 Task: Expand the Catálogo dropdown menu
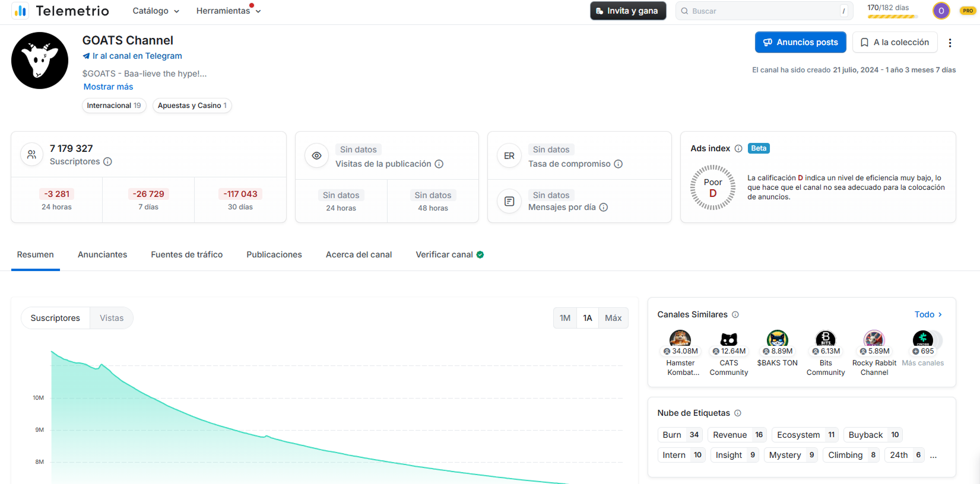click(156, 11)
